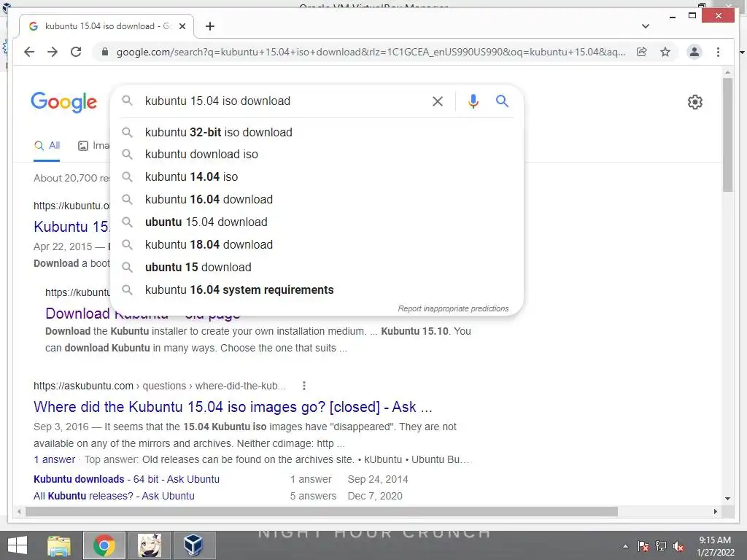Image resolution: width=747 pixels, height=560 pixels.
Task: Choose suggestion kubuntu 16.04 system requirements
Action: click(x=317, y=290)
